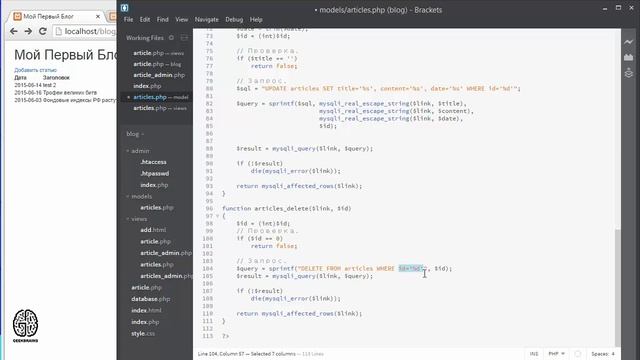
Task: Click line number 104 in the gutter
Action: (x=208, y=269)
